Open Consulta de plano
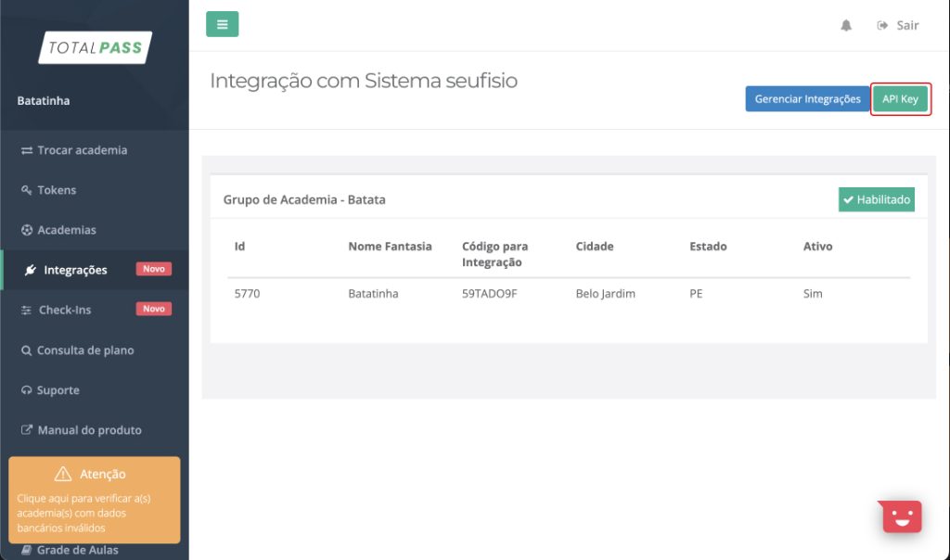The image size is (950, 560). tap(95, 350)
